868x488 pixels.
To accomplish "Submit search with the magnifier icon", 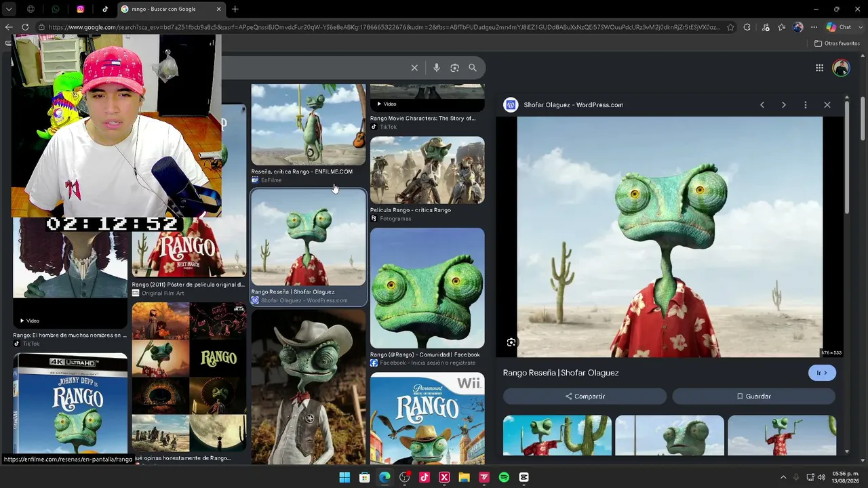I will point(473,68).
